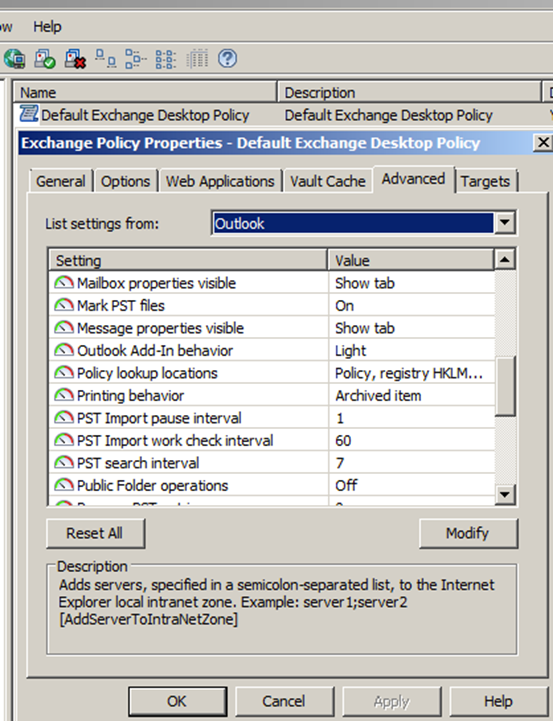The height and width of the screenshot is (721, 553).
Task: Sort by the Setting column header
Action: 188,260
